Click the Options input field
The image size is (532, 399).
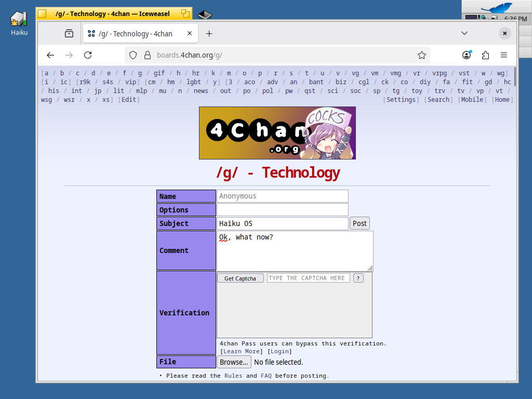(x=282, y=210)
